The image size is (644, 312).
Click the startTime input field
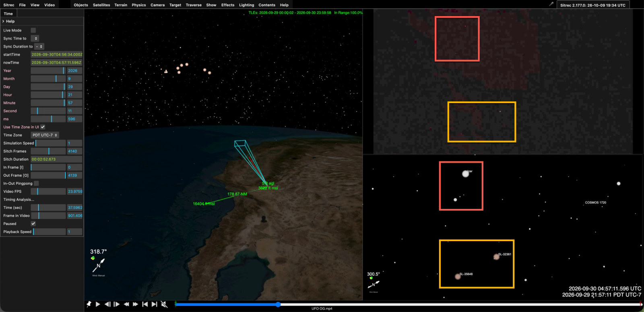tap(57, 54)
